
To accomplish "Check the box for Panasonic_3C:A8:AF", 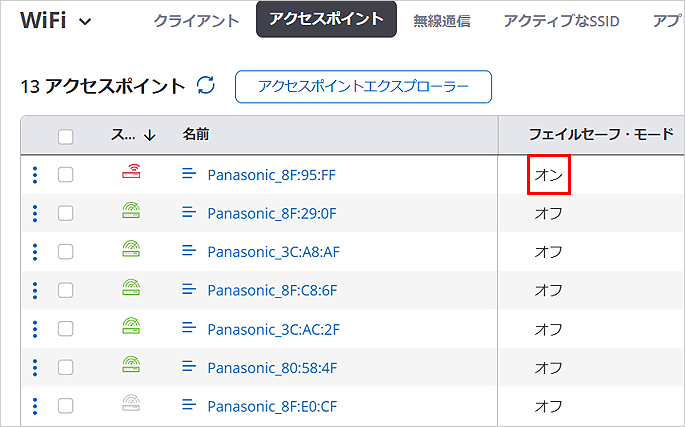I will (66, 252).
